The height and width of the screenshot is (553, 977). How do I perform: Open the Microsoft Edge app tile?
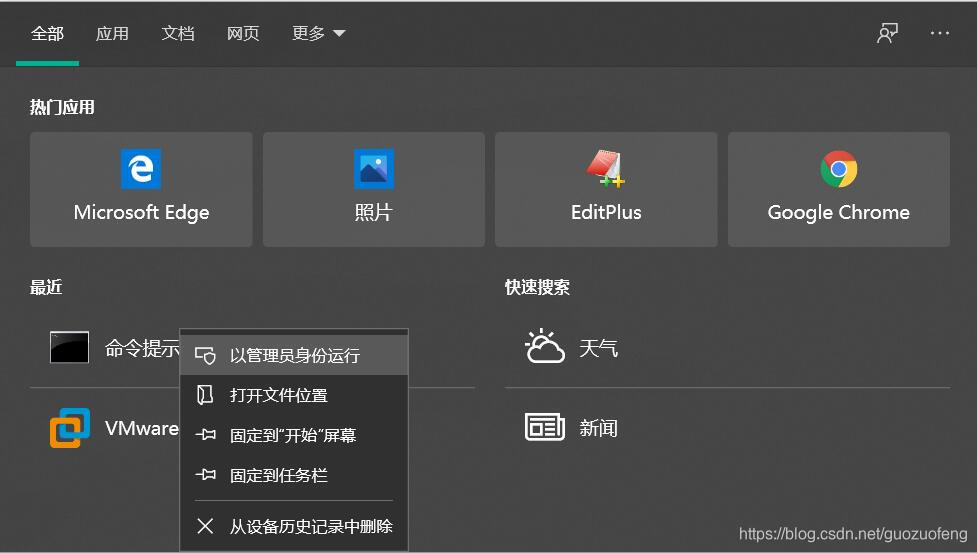pyautogui.click(x=141, y=189)
